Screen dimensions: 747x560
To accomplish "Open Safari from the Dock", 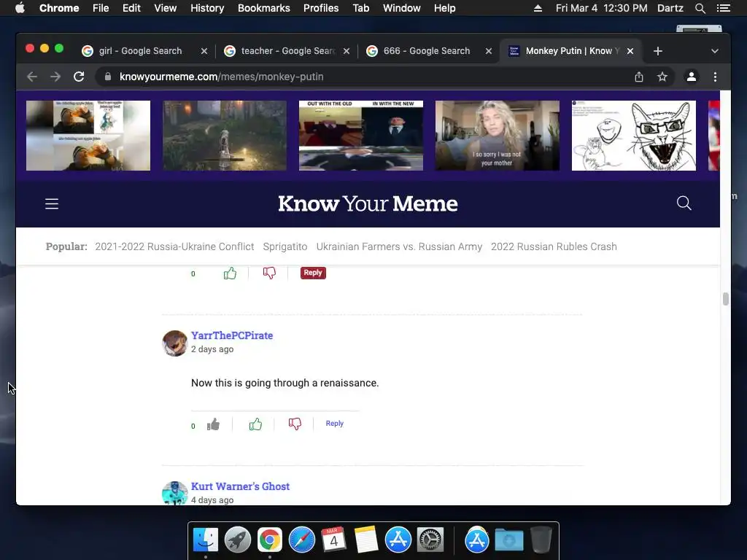I will (302, 540).
